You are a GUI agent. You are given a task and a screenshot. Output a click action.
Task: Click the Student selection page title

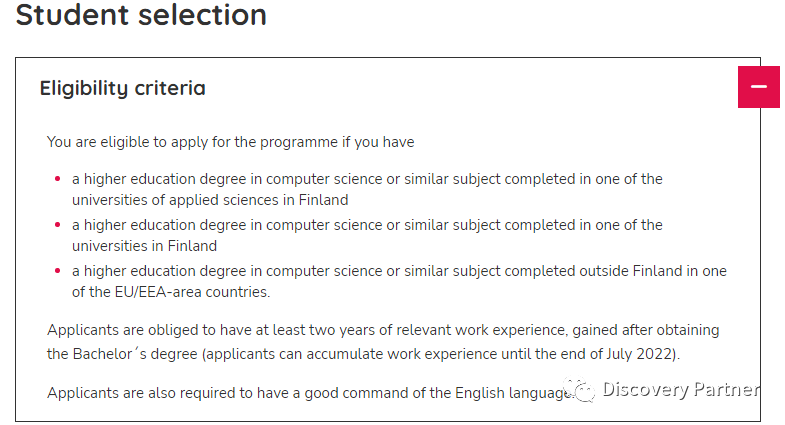pos(141,15)
